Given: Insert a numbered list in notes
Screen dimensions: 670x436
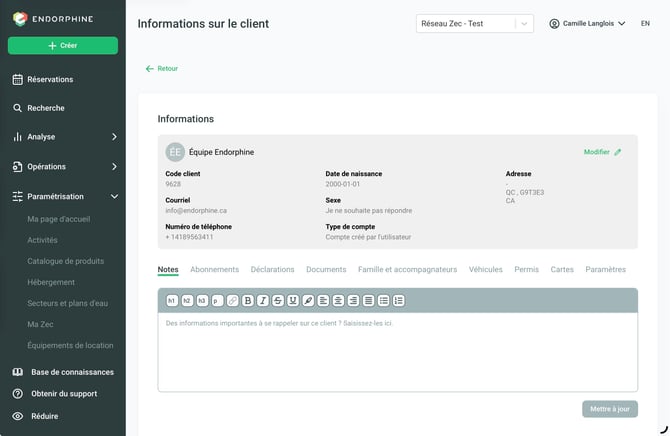Looking at the screenshot, I should click(399, 300).
